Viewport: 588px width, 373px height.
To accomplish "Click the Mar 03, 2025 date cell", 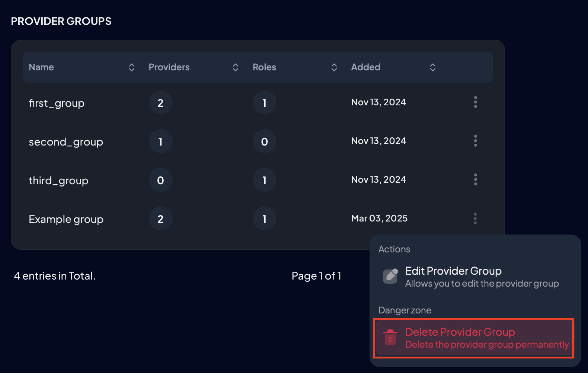I will 379,219.
